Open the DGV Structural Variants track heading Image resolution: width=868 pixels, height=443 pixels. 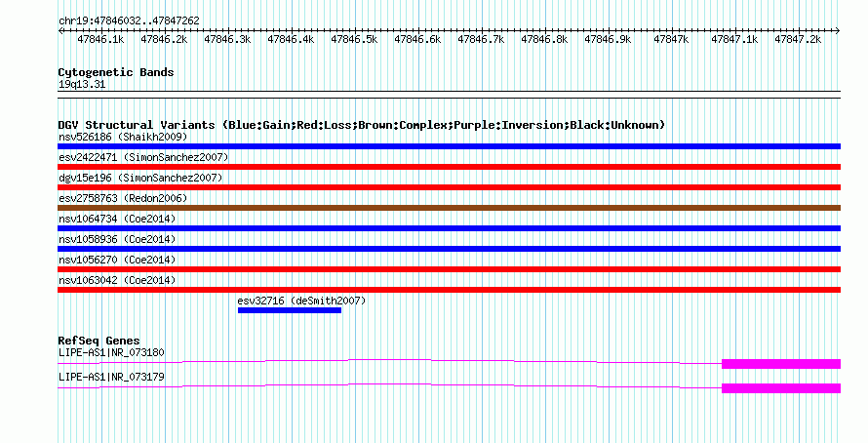[362, 125]
